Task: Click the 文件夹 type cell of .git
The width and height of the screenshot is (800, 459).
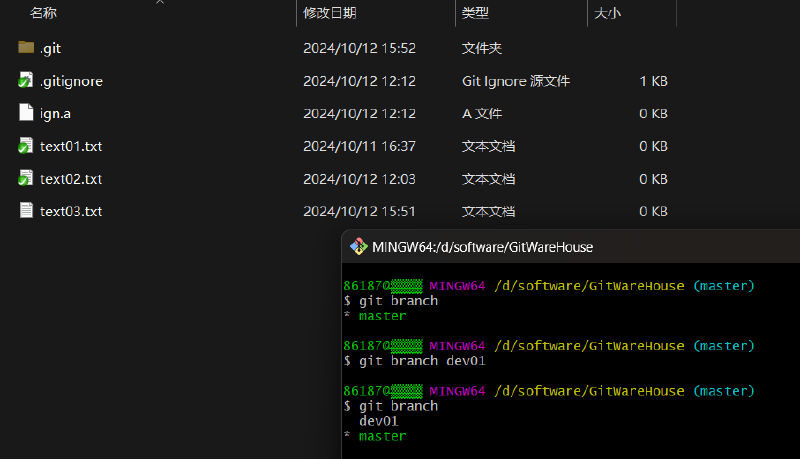Action: point(482,48)
